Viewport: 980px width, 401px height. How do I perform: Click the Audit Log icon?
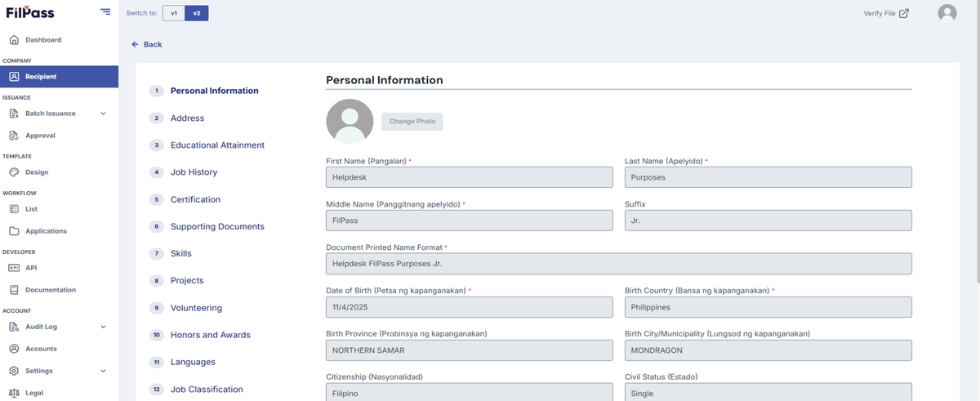pyautogui.click(x=14, y=327)
